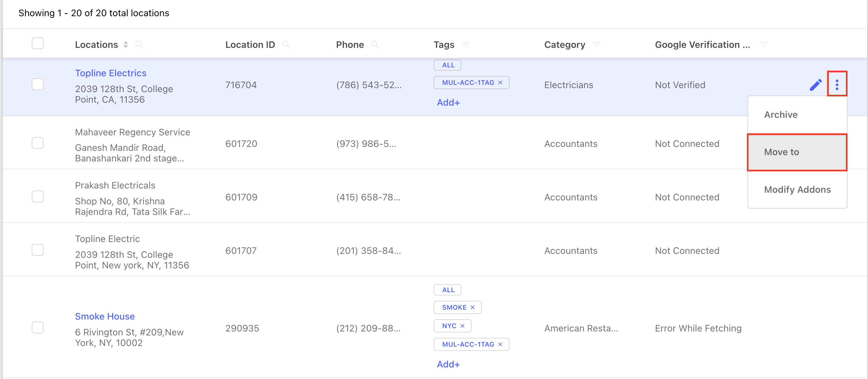This screenshot has height=379, width=868.
Task: Click Topline Electric name in 601707 row
Action: [107, 239]
